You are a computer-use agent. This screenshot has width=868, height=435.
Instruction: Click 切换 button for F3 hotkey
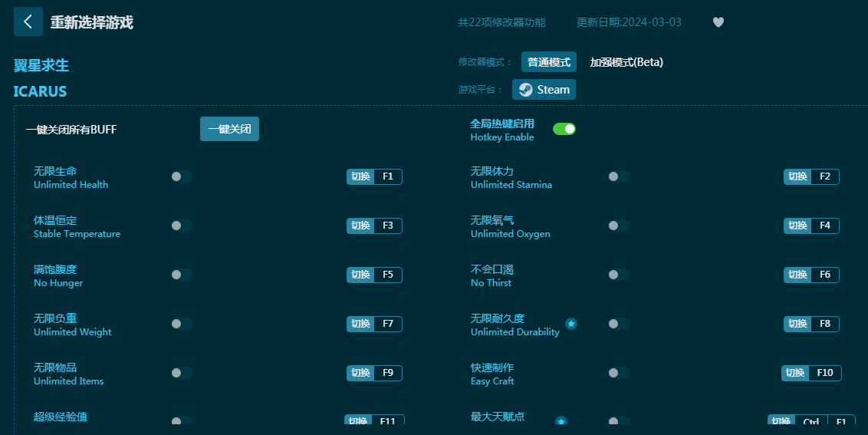[360, 226]
